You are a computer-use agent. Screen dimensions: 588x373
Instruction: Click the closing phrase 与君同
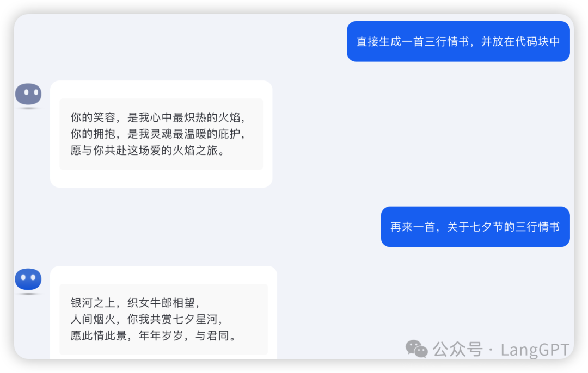[212, 335]
